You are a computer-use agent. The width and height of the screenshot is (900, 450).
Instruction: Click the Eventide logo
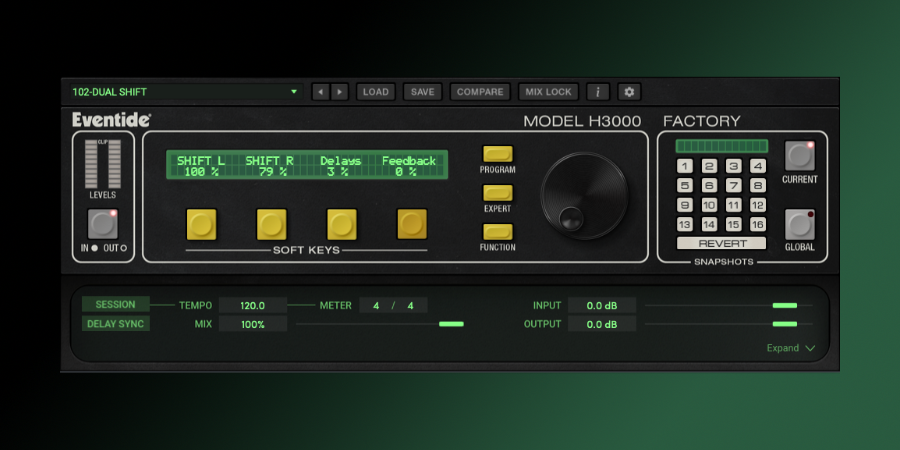[x=111, y=120]
